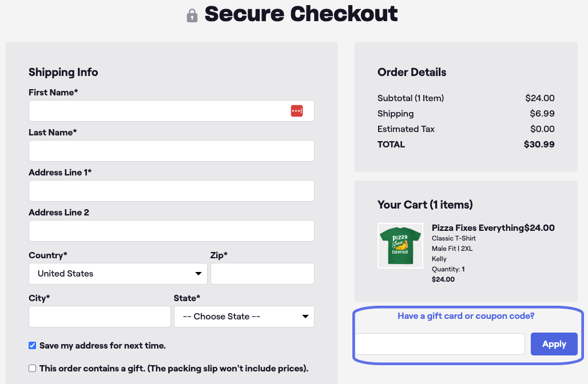588x384 pixels.
Task: Open LastPass autofill in the First Name field
Action: pos(297,110)
